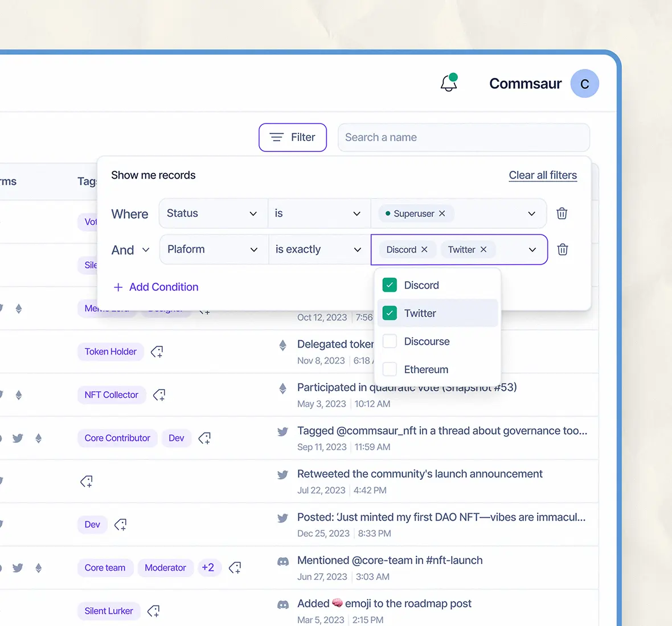The height and width of the screenshot is (626, 672).
Task: Delete the Plaform condition row
Action: pyautogui.click(x=563, y=249)
